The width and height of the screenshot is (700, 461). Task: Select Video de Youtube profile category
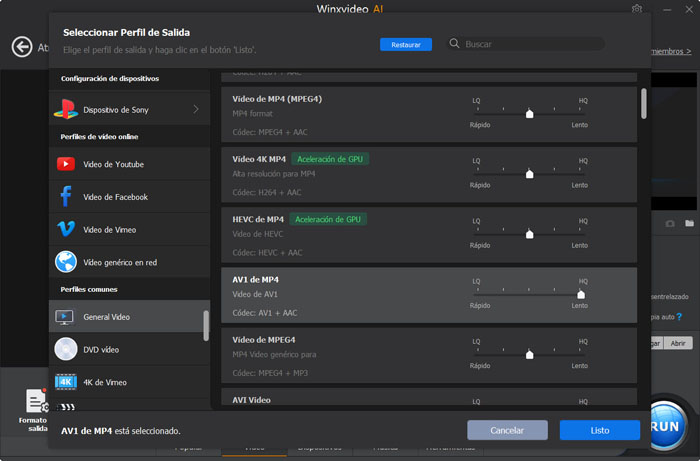click(129, 164)
